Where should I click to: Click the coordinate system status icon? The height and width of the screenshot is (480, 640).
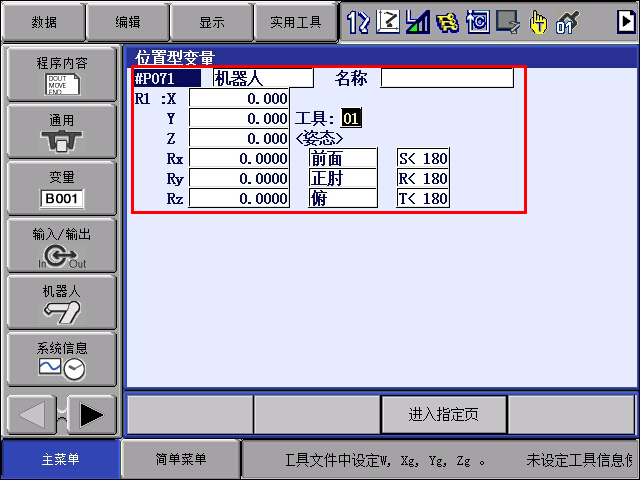pyautogui.click(x=388, y=22)
